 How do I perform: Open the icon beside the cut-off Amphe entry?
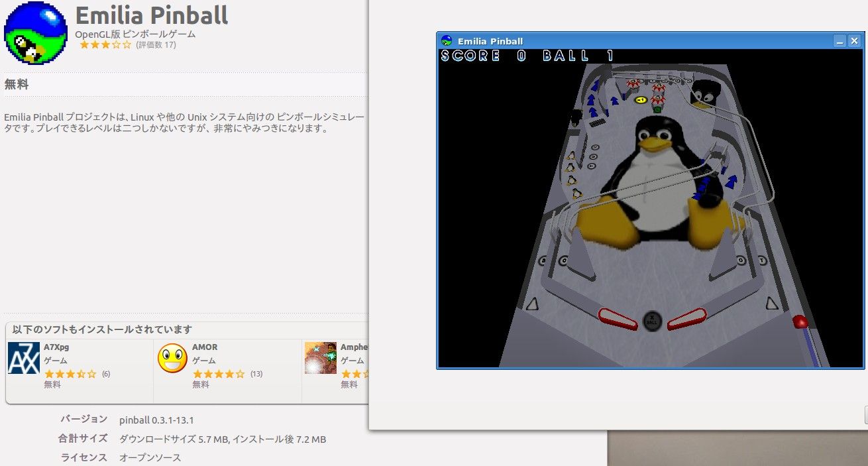(321, 359)
